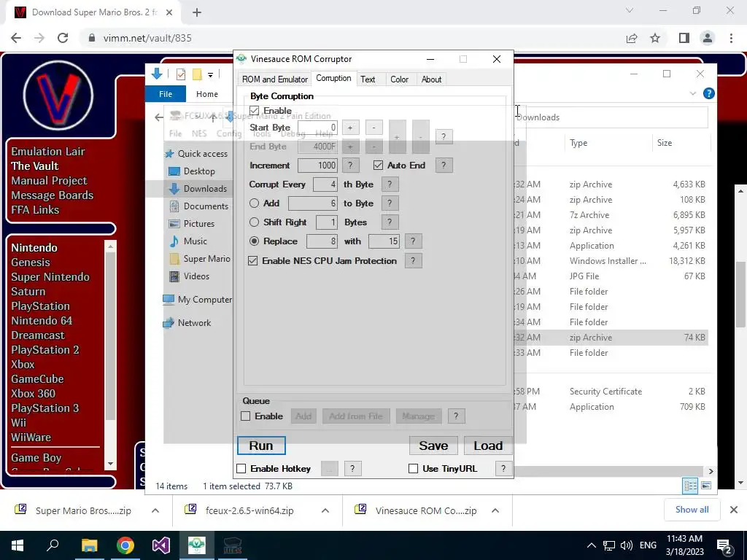Toggle Enable NES CPU Jam Protection
Image resolution: width=747 pixels, height=560 pixels.
pyautogui.click(x=252, y=261)
